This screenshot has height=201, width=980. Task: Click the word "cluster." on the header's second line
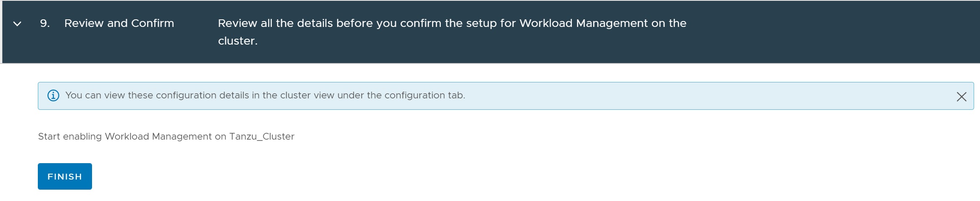pyautogui.click(x=237, y=41)
